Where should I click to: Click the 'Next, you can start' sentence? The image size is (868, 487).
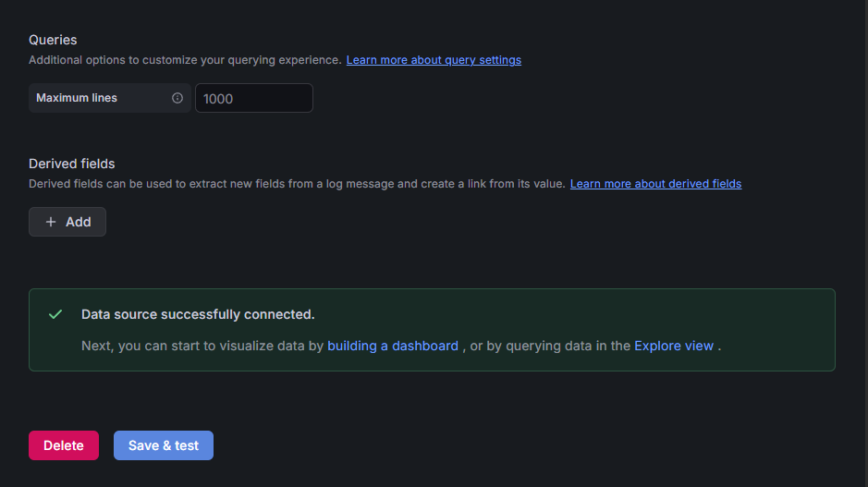(202, 346)
